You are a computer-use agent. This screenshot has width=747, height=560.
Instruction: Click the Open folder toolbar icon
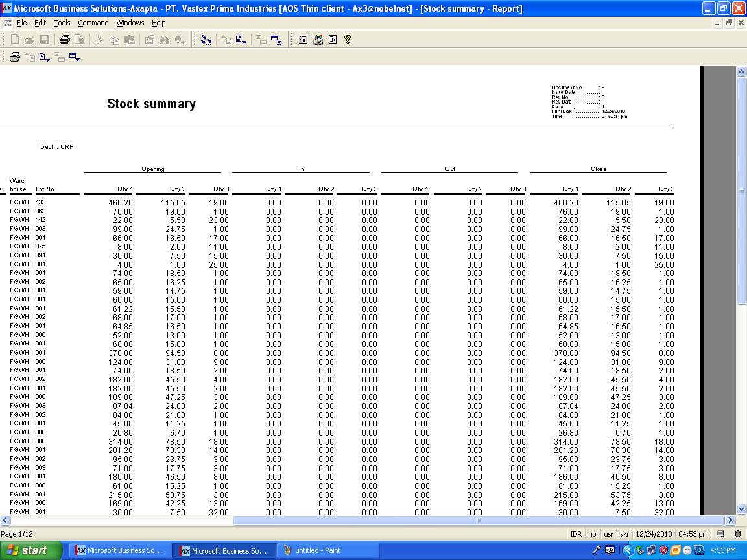[x=30, y=40]
